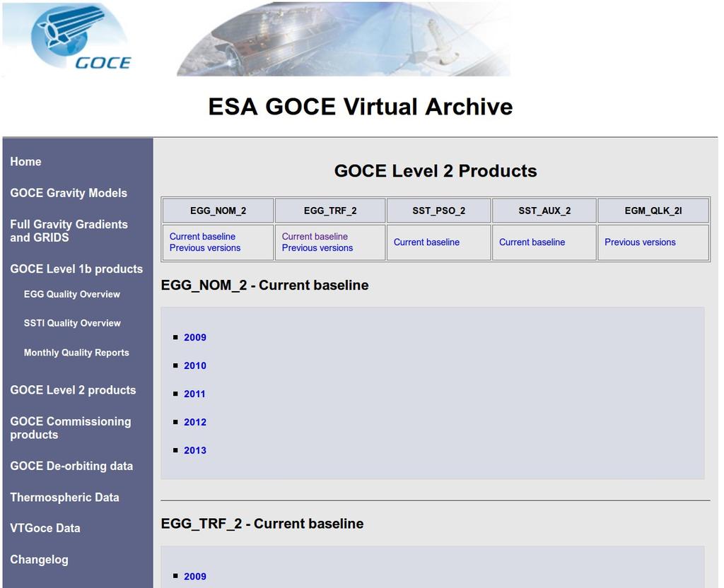Open GOCE Gravity Models page
The image size is (724, 588).
pyautogui.click(x=69, y=193)
